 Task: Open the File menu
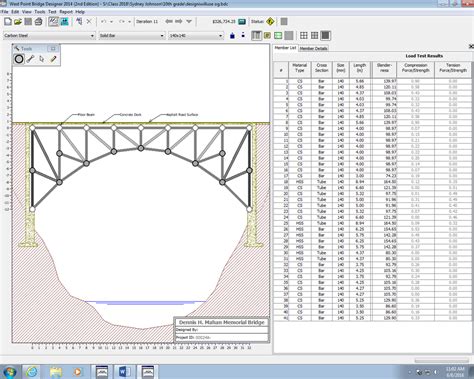tap(5, 12)
